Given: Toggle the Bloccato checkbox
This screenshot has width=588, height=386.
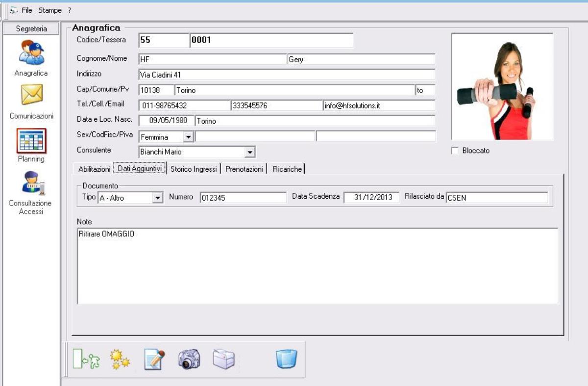Looking at the screenshot, I should (x=454, y=151).
